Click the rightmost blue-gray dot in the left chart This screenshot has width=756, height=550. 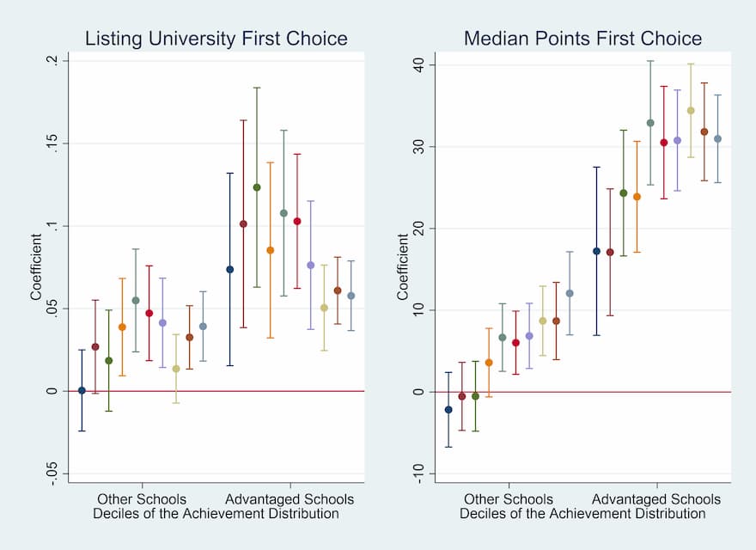(x=351, y=296)
